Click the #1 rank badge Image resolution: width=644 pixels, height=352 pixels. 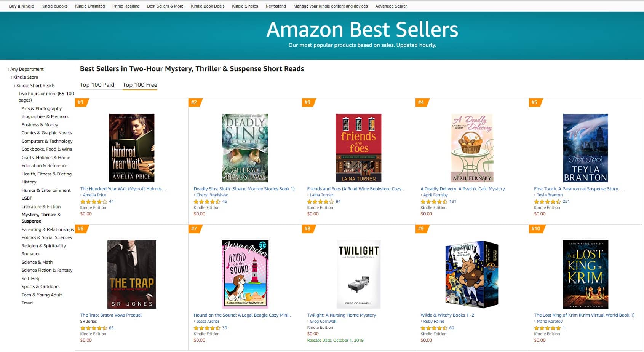click(x=81, y=102)
